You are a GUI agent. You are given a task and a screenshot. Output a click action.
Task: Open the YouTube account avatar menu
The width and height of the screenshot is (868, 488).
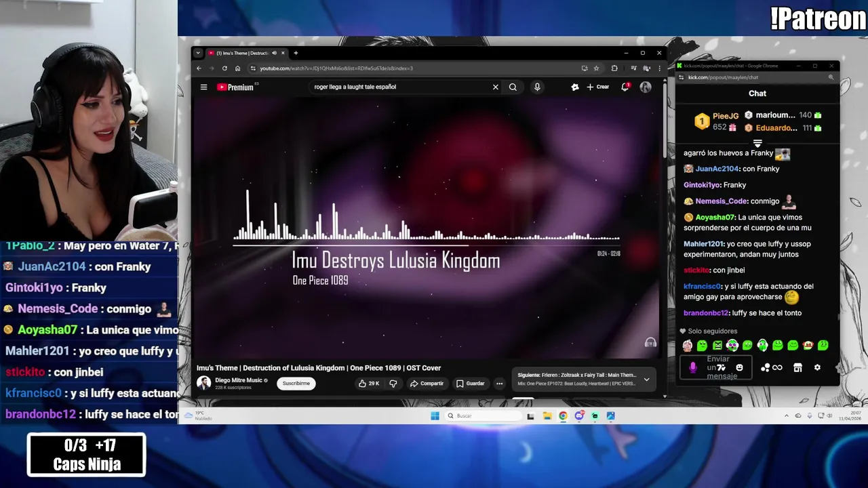tap(646, 87)
